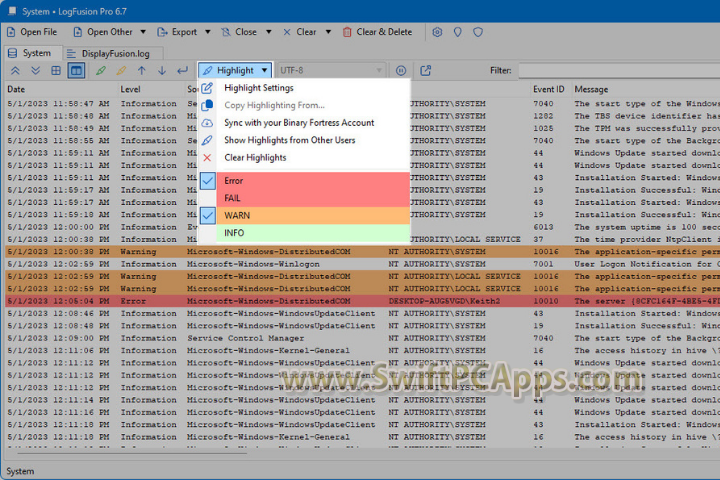Toggle word wrap return-arrow icon
The width and height of the screenshot is (720, 480).
click(182, 71)
